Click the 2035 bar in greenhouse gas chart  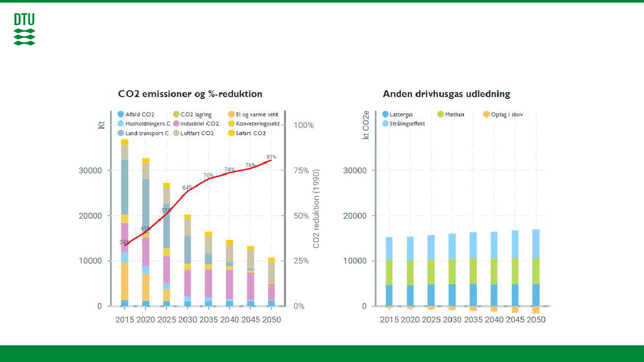click(x=473, y=271)
